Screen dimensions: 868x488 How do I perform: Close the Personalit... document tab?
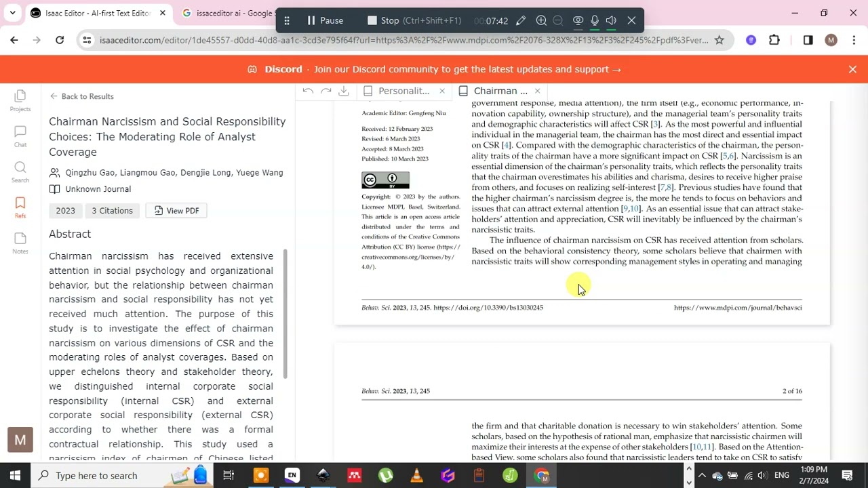click(x=442, y=91)
